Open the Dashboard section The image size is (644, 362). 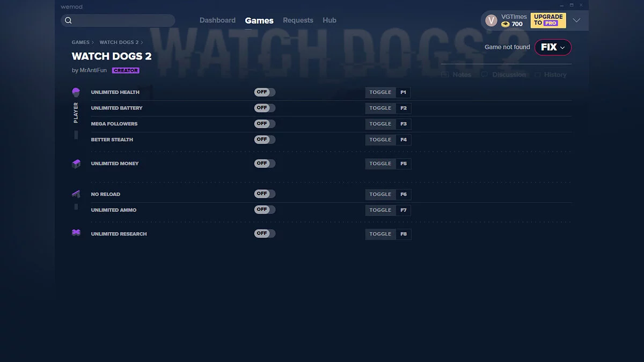click(x=217, y=20)
